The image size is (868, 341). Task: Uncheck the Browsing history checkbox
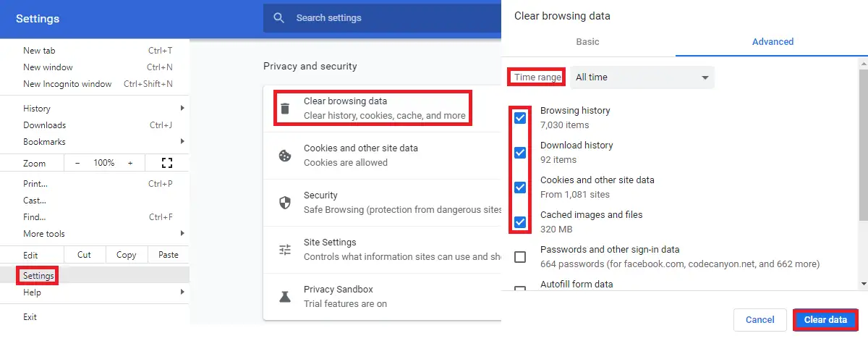[519, 118]
